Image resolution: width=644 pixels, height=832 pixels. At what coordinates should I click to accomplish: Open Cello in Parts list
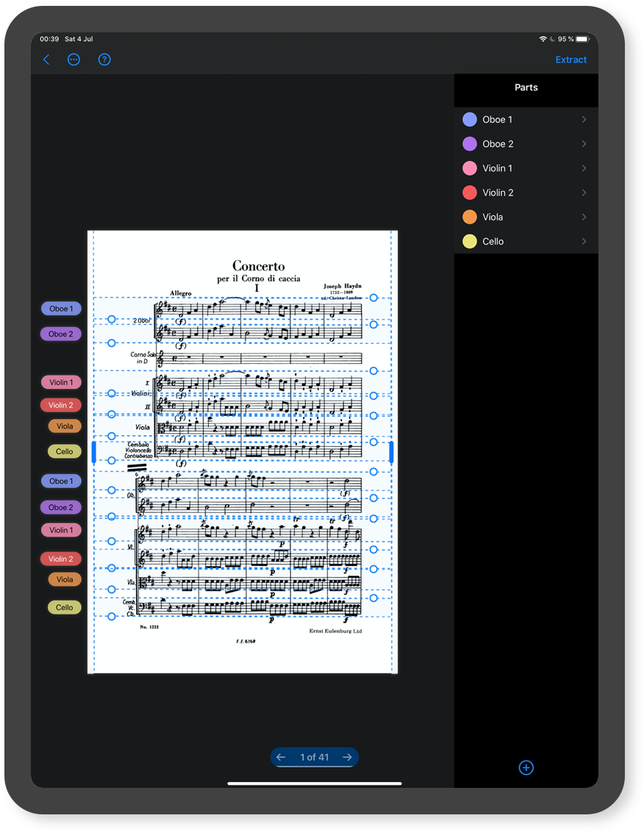click(x=526, y=241)
